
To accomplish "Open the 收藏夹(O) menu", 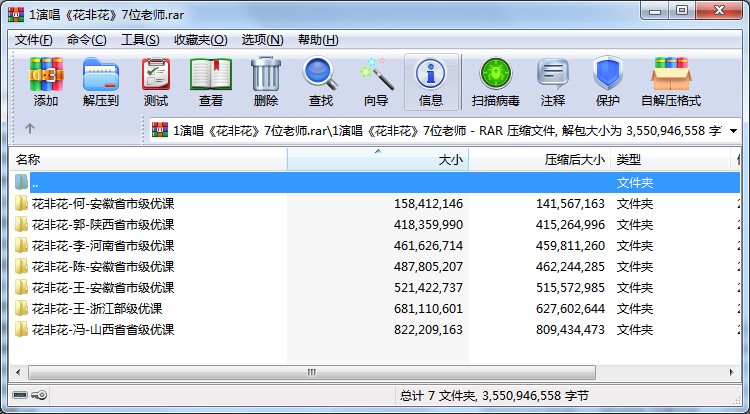I will (200, 40).
